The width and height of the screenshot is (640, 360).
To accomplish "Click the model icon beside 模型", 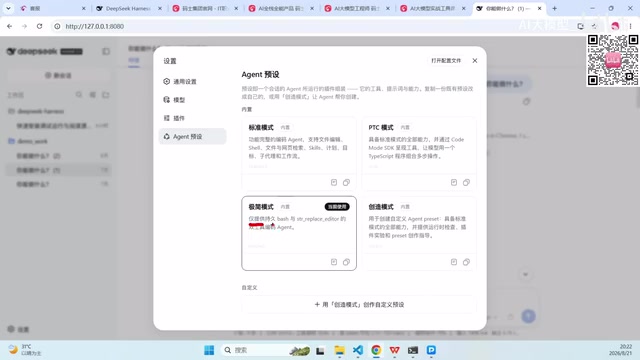I will coord(167,100).
